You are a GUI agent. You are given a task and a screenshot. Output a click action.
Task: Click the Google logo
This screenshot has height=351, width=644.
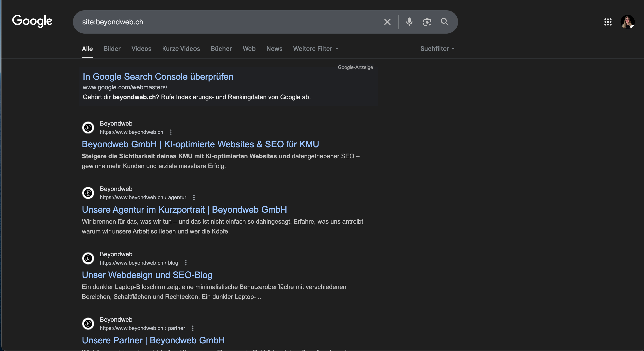pos(32,21)
